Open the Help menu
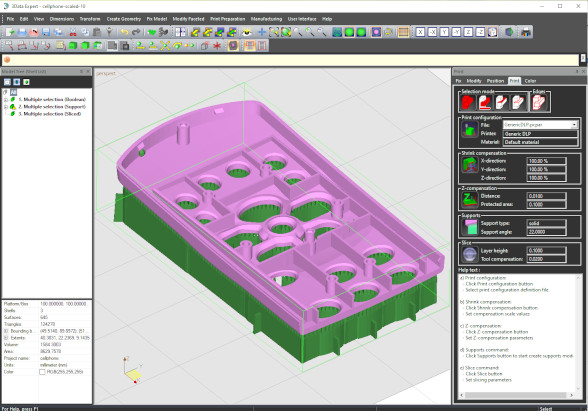The height and width of the screenshot is (411, 588). click(x=327, y=19)
